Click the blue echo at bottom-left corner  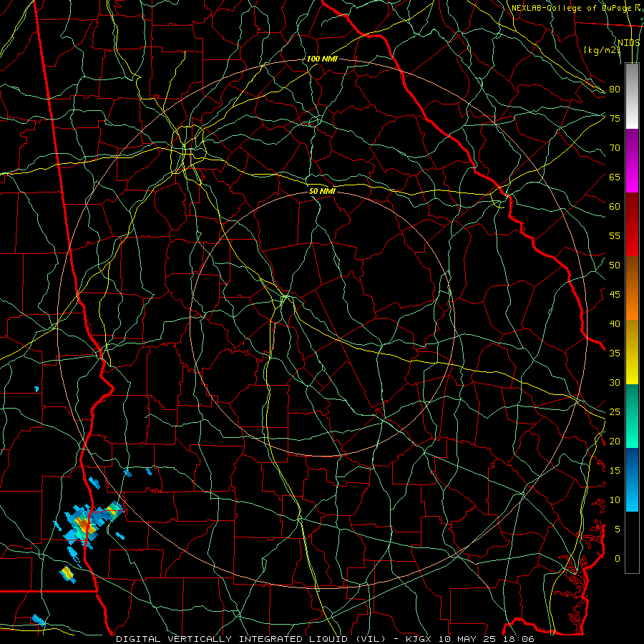(38, 620)
